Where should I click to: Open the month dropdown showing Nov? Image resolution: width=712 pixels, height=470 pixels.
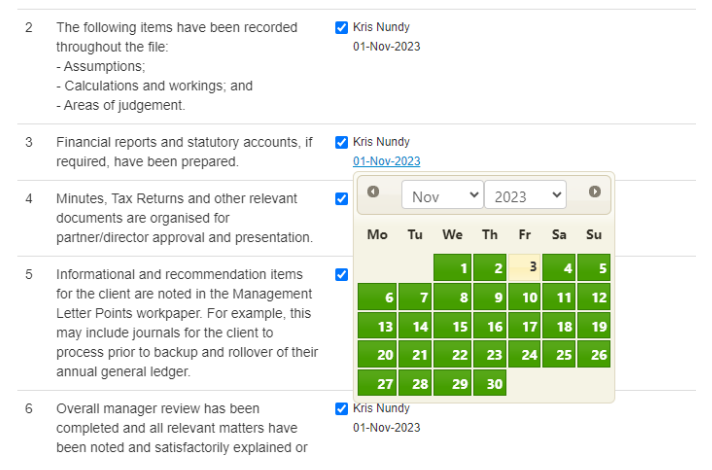pyautogui.click(x=441, y=196)
